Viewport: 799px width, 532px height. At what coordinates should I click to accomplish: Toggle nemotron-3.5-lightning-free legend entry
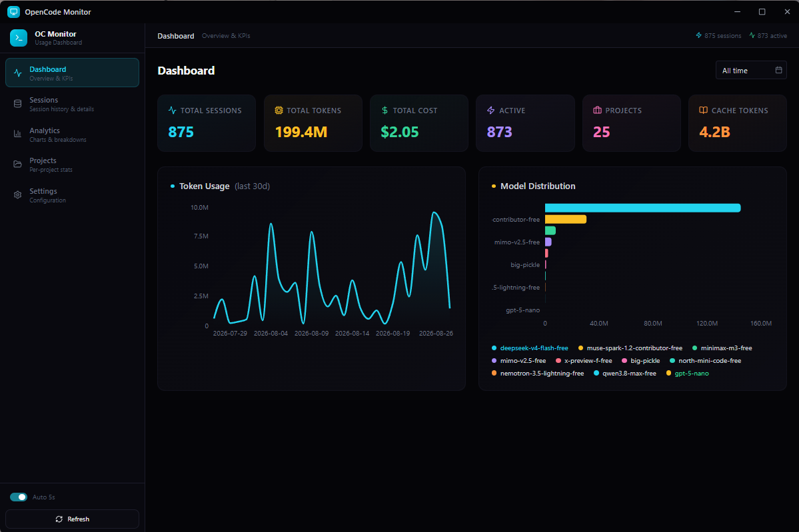538,374
